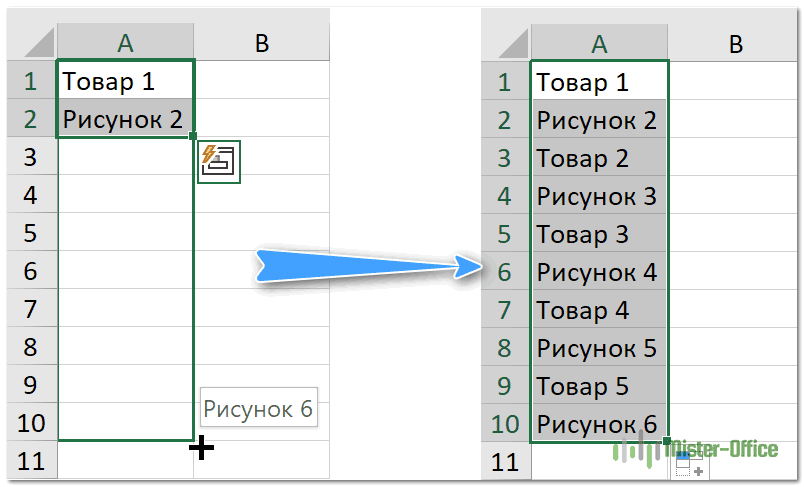The height and width of the screenshot is (487, 804).
Task: Click left sheet cell containing Рисунок 2
Action: [x=125, y=119]
